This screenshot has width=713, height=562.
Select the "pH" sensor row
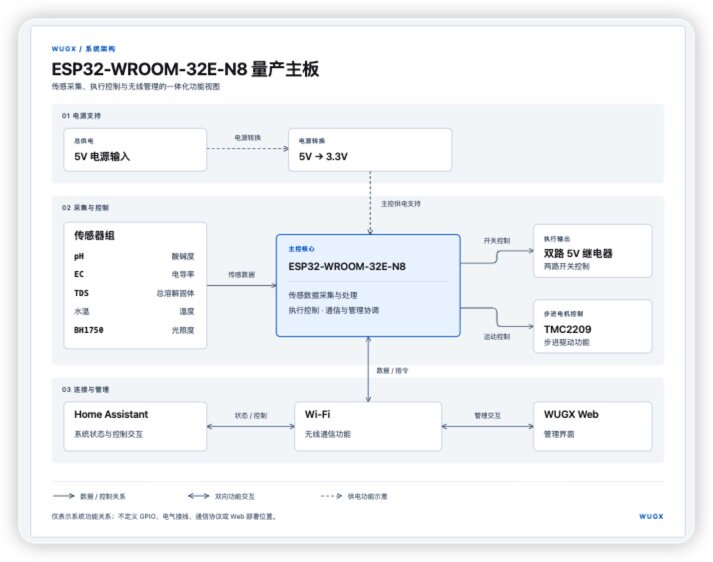pyautogui.click(x=134, y=256)
